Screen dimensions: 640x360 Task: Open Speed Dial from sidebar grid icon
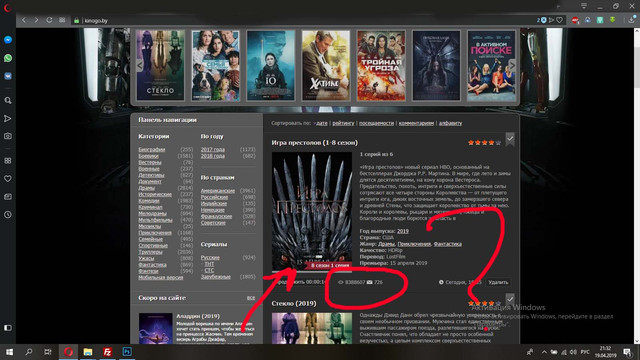coord(8,161)
